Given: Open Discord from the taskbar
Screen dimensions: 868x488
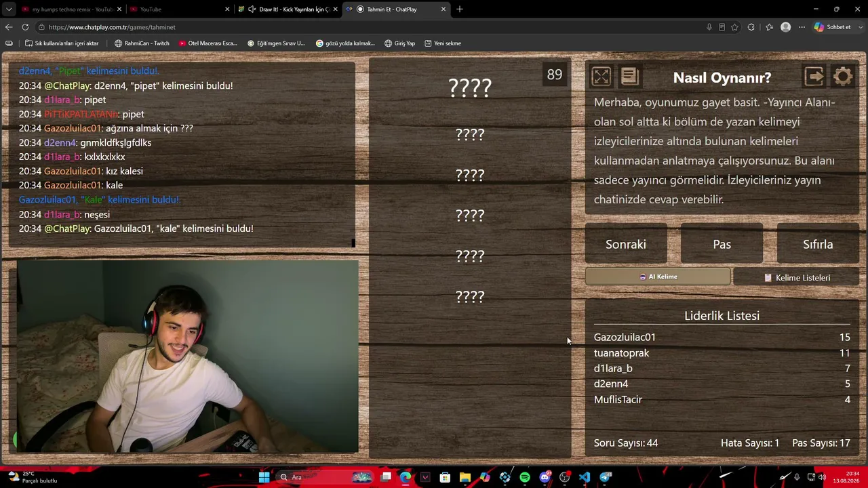Looking at the screenshot, I should click(545, 477).
